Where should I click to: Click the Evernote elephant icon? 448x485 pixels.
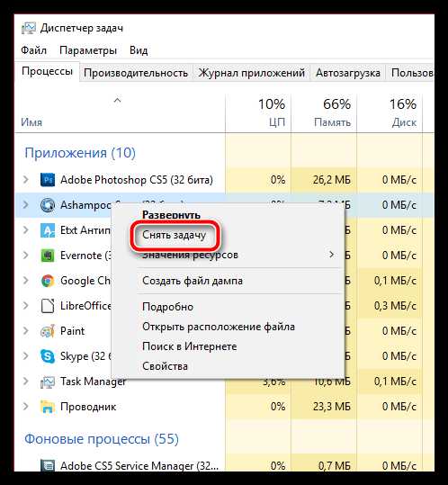[x=48, y=256]
